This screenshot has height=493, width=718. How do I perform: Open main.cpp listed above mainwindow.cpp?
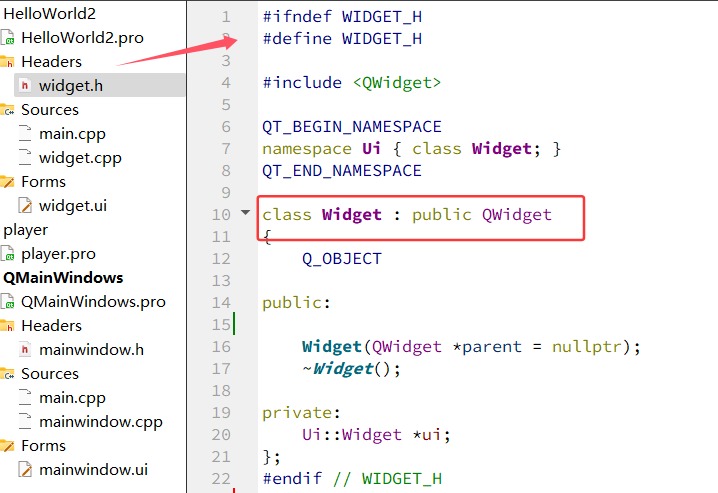click(x=72, y=398)
